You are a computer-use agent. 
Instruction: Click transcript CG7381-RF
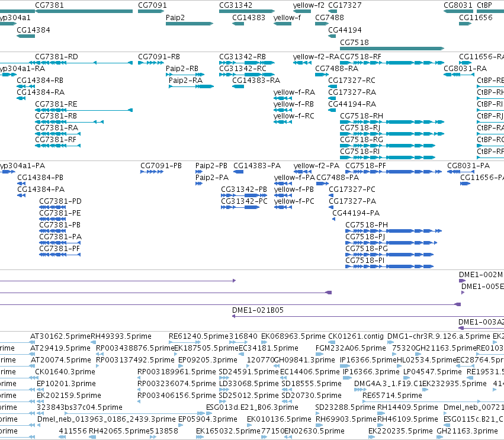tap(56, 140)
